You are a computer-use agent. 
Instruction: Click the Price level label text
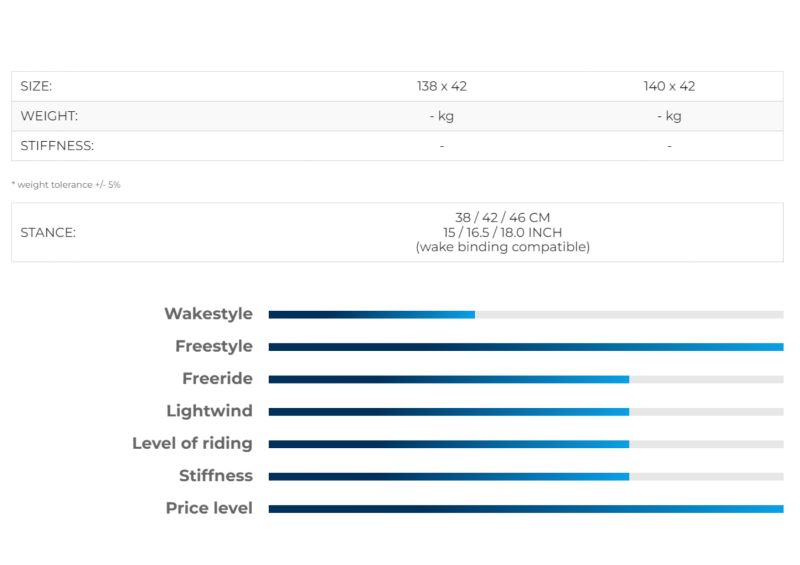pos(209,508)
